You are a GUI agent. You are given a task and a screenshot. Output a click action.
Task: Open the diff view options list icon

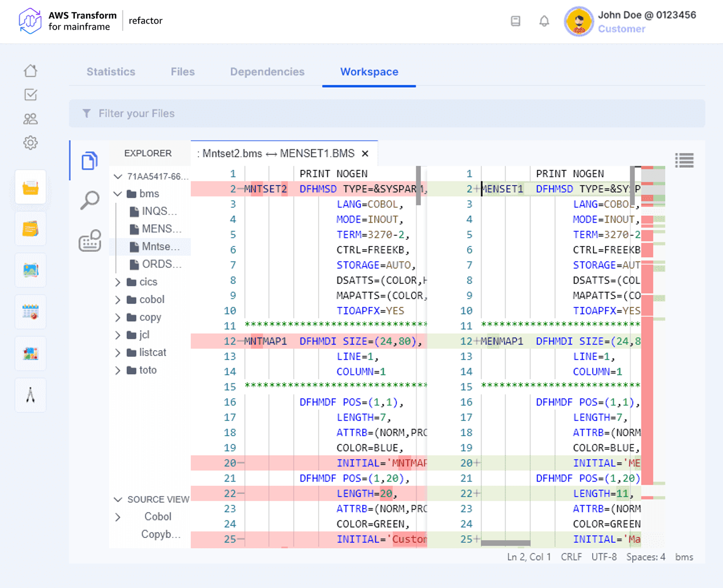coord(684,161)
